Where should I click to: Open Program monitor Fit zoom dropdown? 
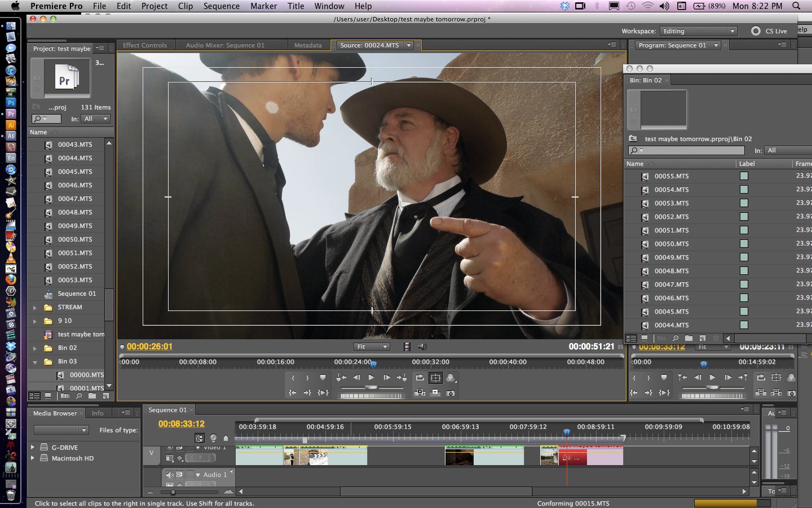click(713, 347)
